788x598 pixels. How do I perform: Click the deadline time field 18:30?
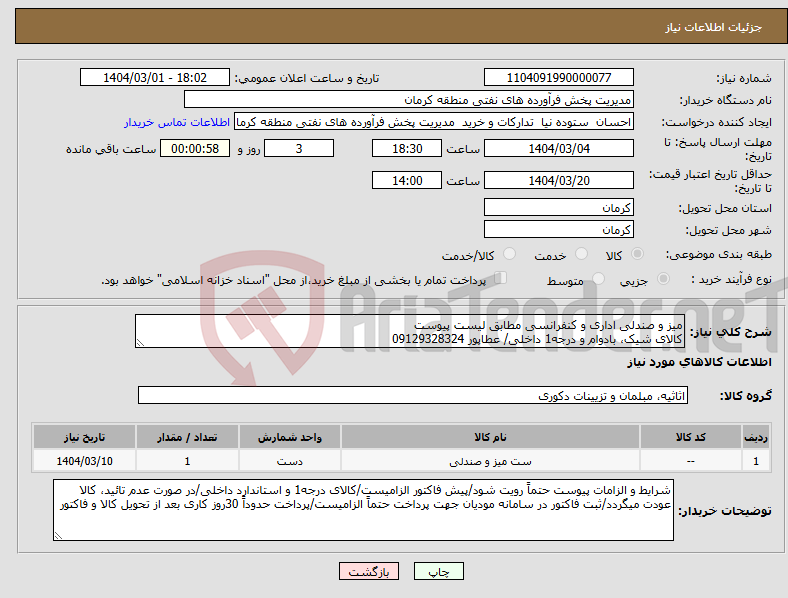(x=407, y=148)
